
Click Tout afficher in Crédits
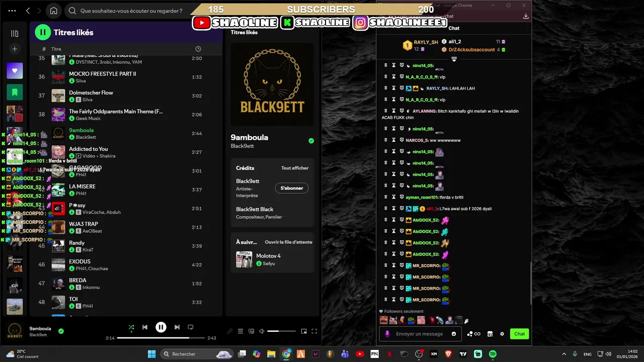click(x=295, y=168)
